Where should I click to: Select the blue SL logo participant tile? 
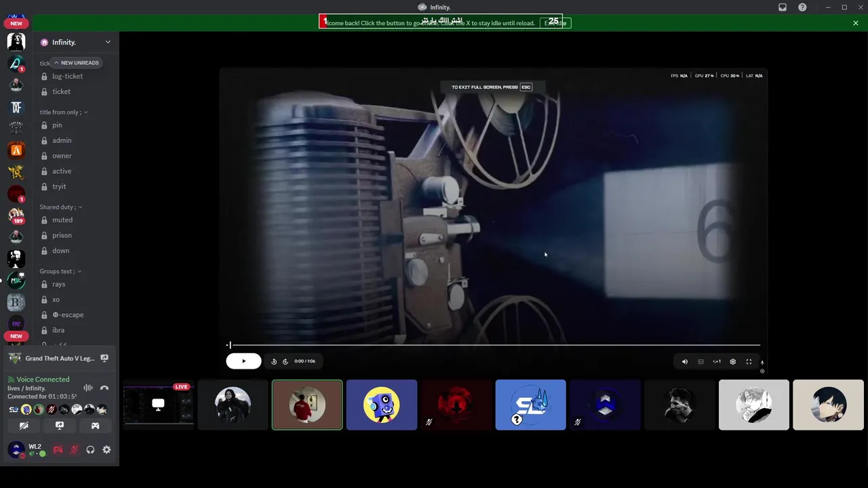pos(531,405)
